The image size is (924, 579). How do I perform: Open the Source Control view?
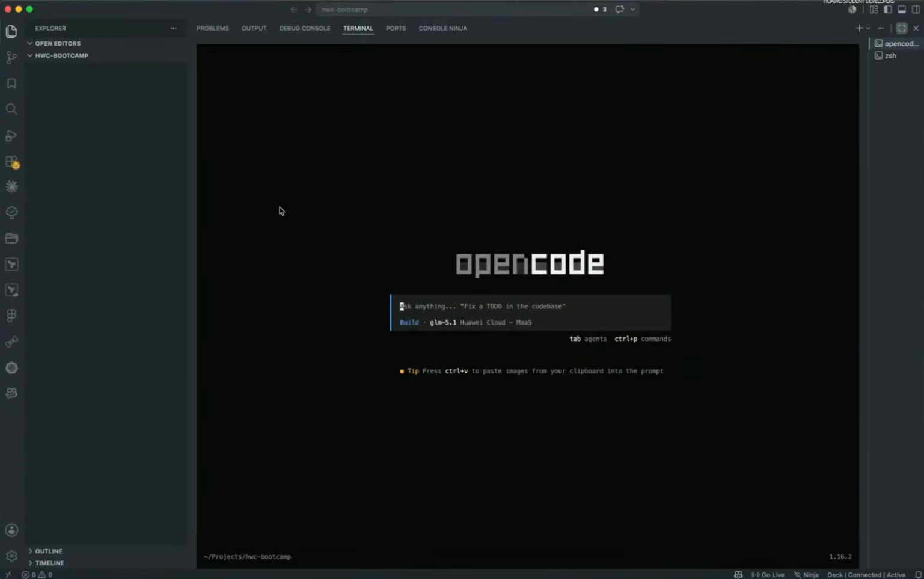pos(11,57)
